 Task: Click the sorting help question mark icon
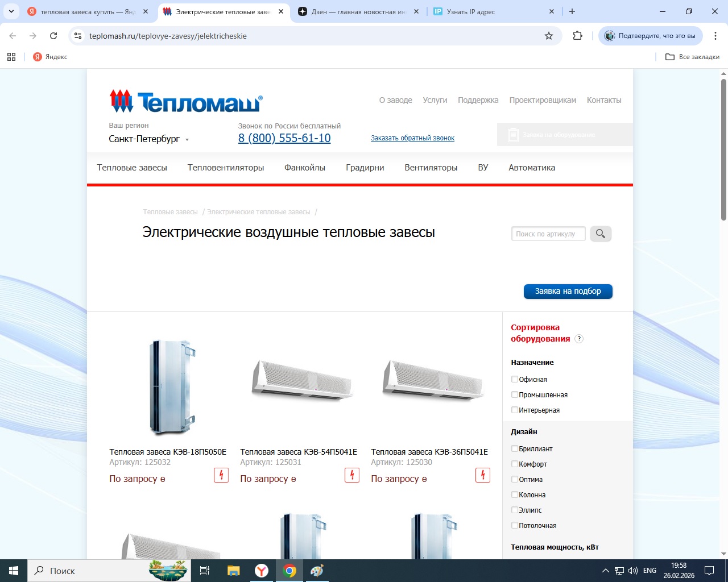pyautogui.click(x=579, y=339)
